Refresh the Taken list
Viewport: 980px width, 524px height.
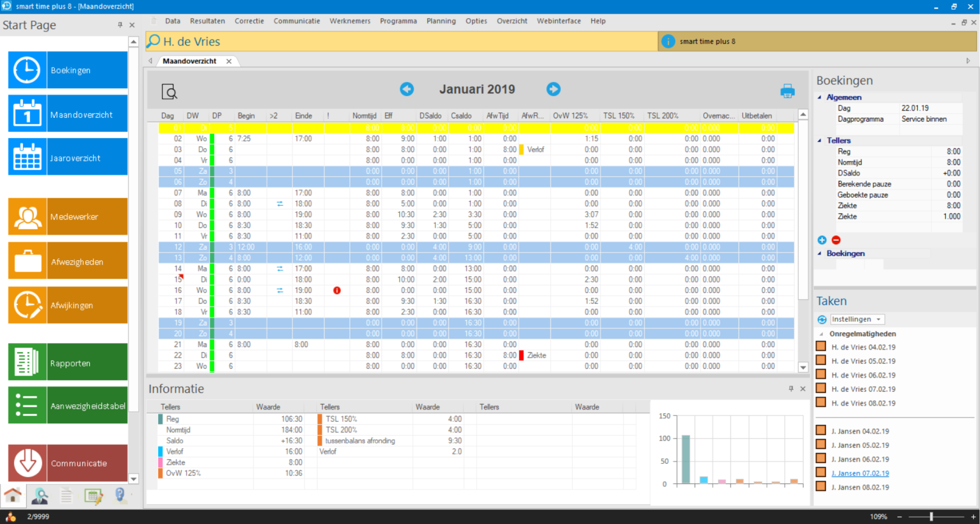(822, 319)
